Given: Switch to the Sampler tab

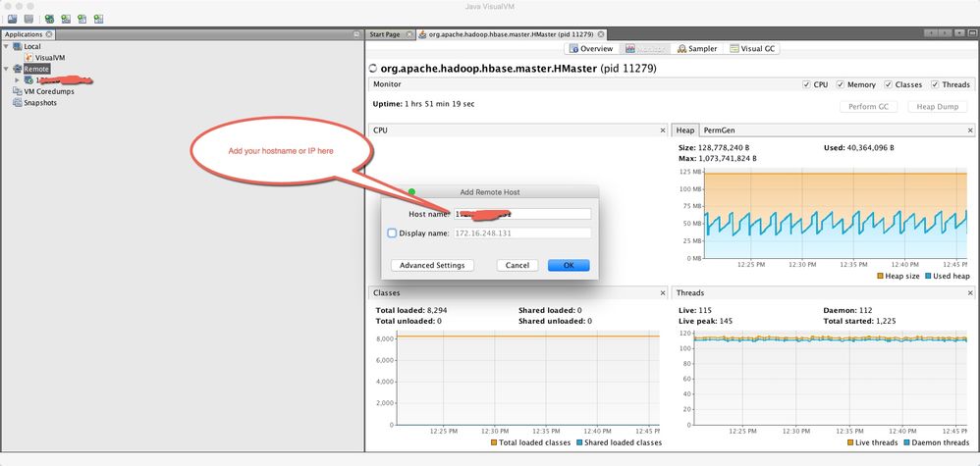Looking at the screenshot, I should point(697,49).
